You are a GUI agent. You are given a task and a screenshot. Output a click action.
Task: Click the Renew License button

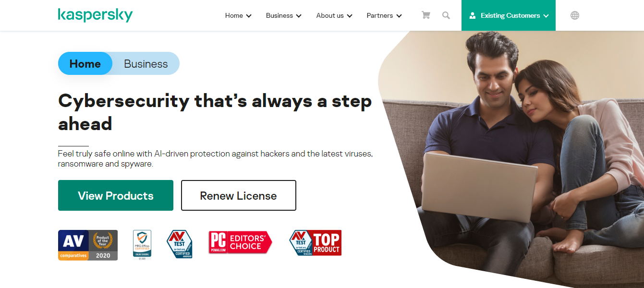tap(239, 195)
